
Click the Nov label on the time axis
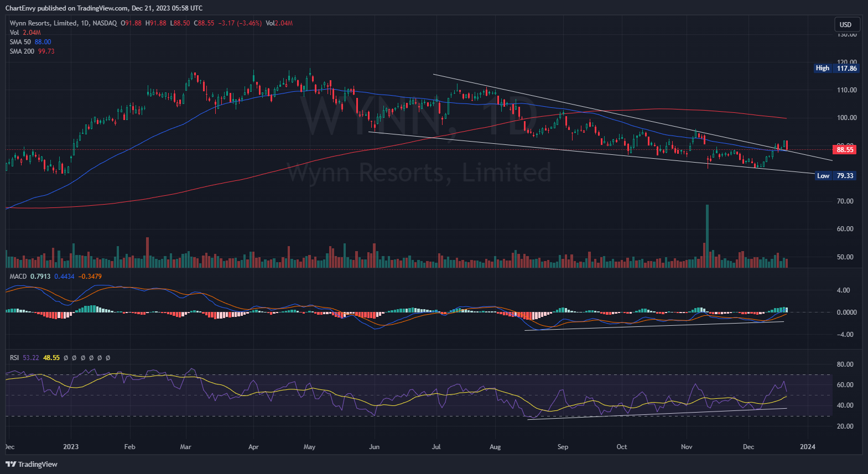pos(687,447)
